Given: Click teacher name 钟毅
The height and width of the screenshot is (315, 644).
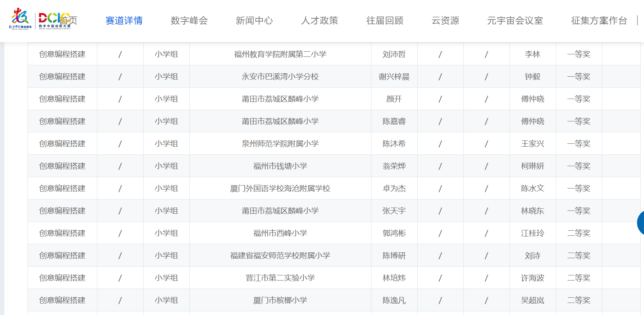Looking at the screenshot, I should click(533, 77).
